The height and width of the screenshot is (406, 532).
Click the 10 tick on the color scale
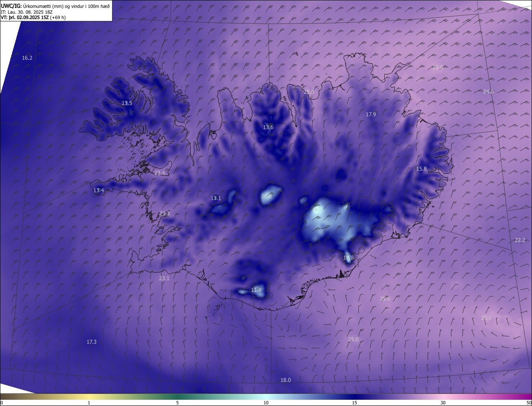(266, 403)
